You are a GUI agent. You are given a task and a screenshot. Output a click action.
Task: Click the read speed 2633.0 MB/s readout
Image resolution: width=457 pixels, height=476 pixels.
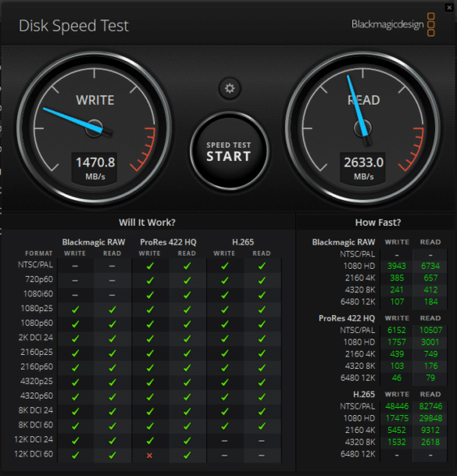[363, 168]
